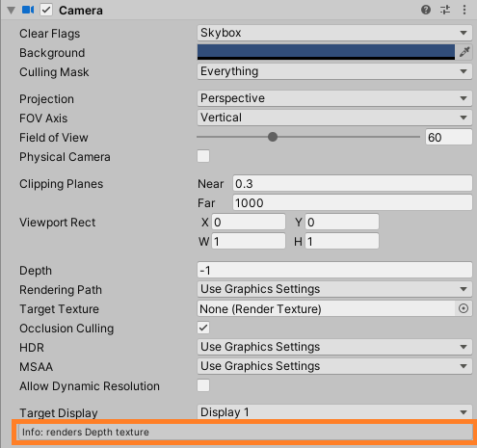Click the FOV Axis label
This screenshot has width=477, height=448.
43,119
